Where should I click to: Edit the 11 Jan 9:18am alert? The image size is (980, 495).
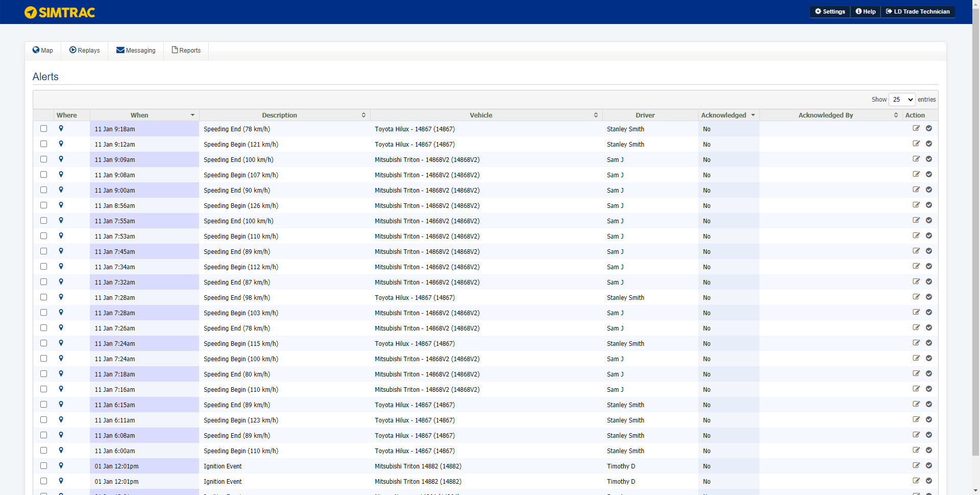[x=916, y=128]
